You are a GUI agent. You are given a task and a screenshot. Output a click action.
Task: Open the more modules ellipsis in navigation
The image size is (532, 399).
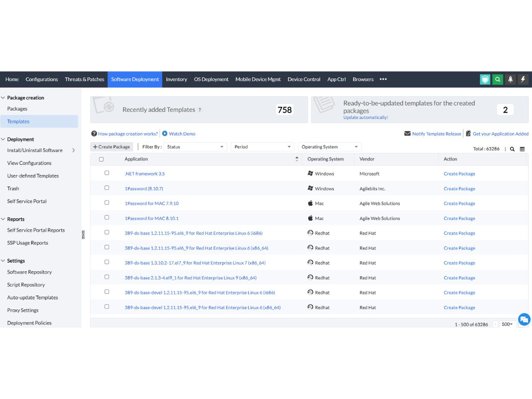point(383,79)
